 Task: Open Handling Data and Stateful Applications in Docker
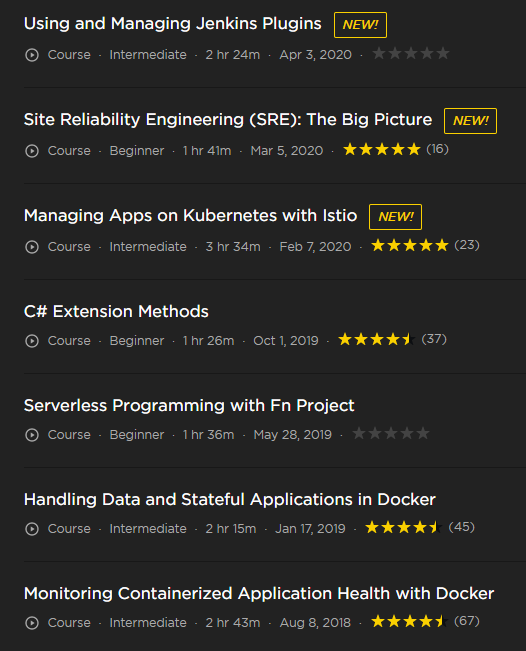point(230,499)
